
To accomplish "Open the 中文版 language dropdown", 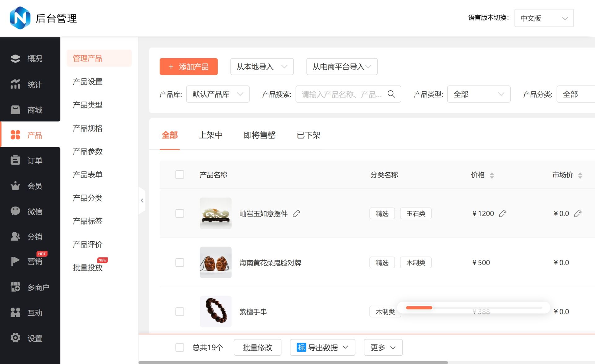I will (544, 18).
